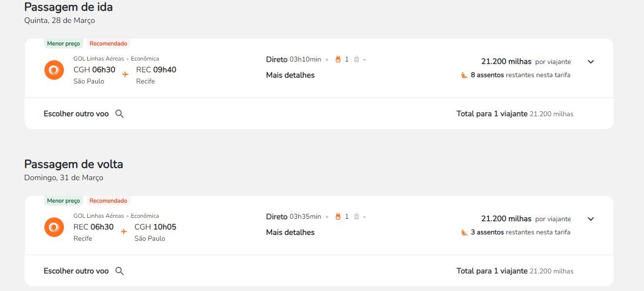Open Mais detalhes for the São Paulo–Recife flight

290,75
